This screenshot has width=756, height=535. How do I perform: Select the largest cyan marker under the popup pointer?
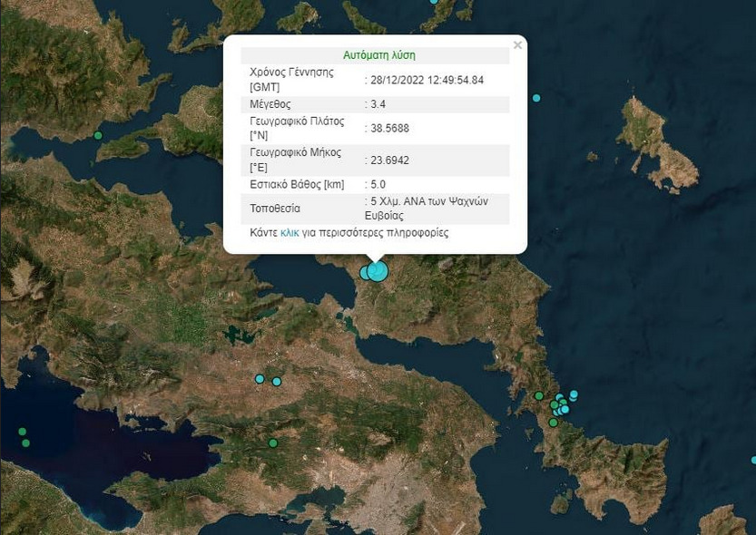pos(378,271)
